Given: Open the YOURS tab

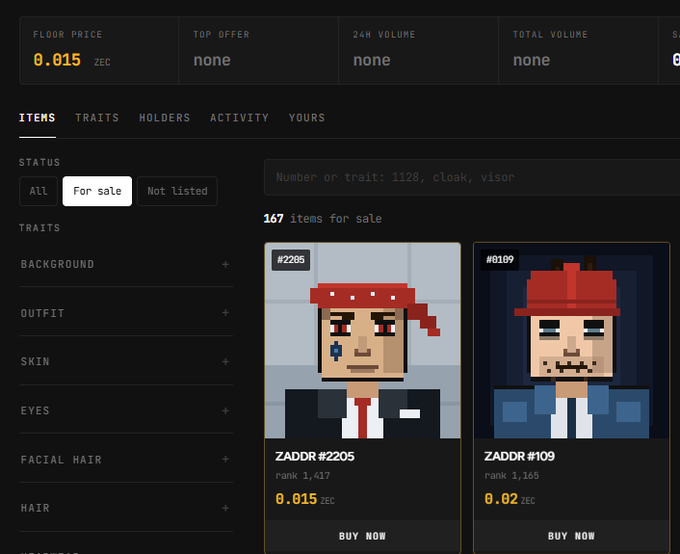Looking at the screenshot, I should pos(307,118).
